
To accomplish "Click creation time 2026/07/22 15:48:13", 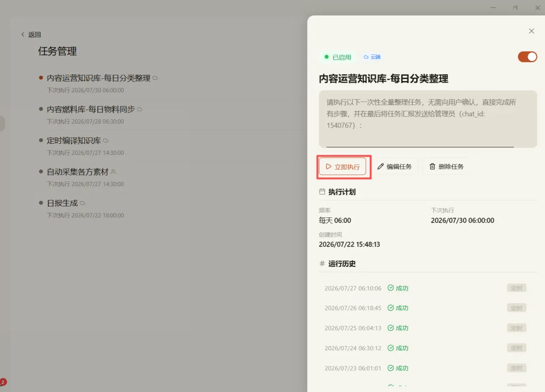I will click(349, 244).
